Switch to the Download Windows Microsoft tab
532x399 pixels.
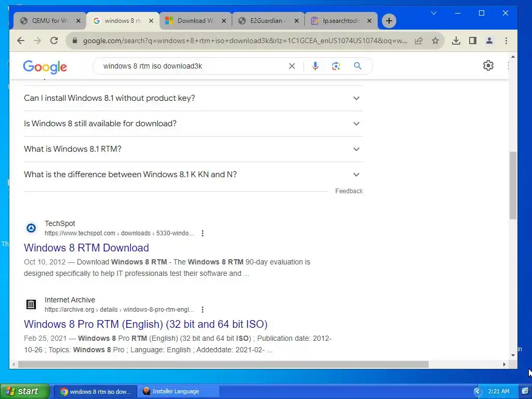[x=195, y=21]
